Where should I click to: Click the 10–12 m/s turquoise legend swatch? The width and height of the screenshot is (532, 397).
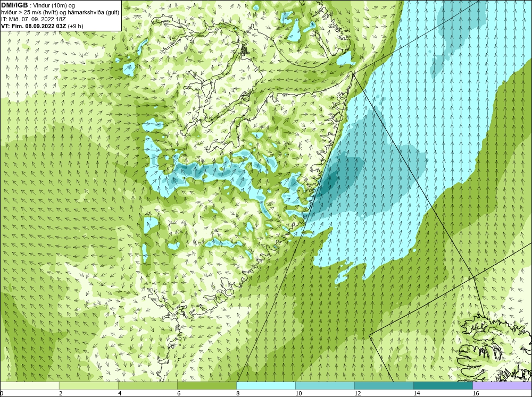[325, 385]
